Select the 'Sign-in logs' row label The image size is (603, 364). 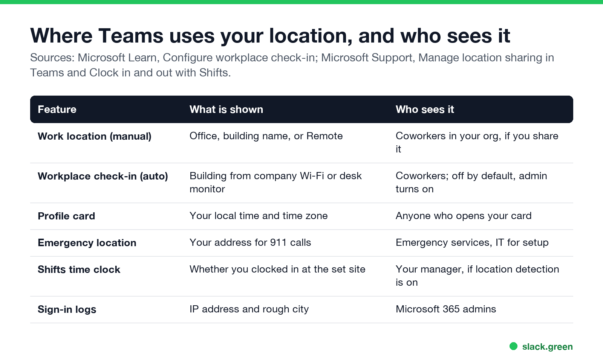67,309
